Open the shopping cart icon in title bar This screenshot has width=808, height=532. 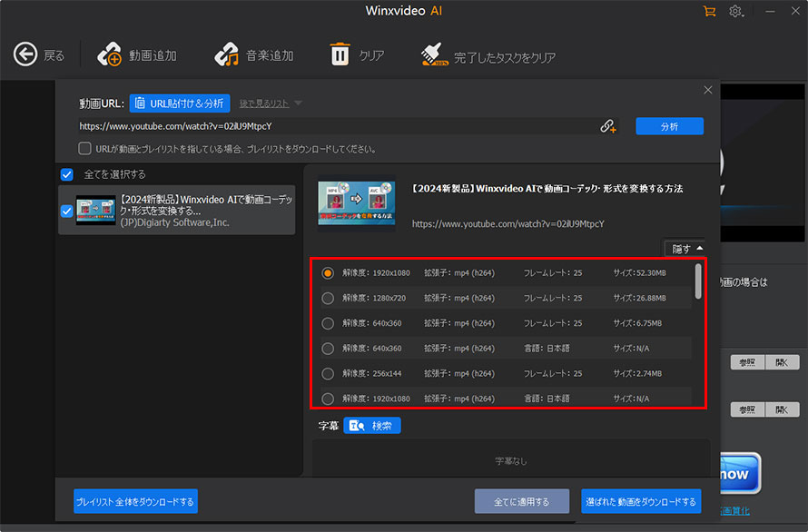pyautogui.click(x=710, y=11)
